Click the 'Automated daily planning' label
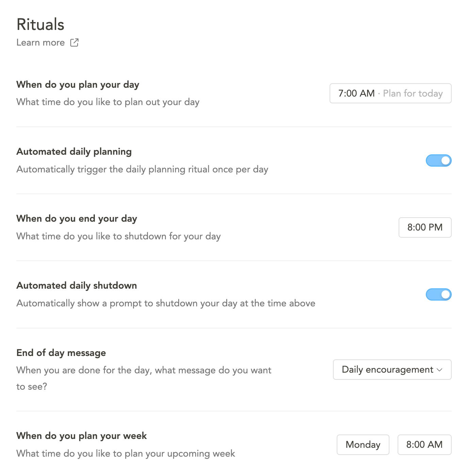 click(74, 152)
